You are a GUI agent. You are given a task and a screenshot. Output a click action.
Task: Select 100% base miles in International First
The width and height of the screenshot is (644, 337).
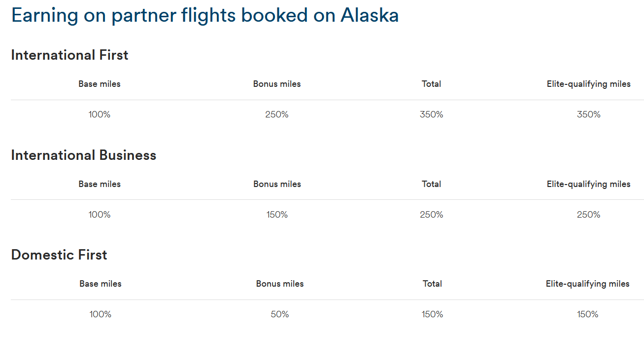100,114
